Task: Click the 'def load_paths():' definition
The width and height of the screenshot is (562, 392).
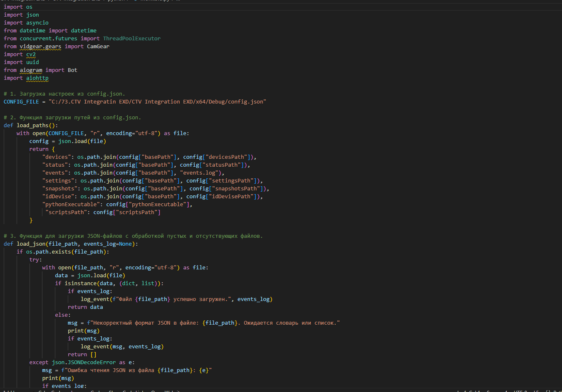Action: (x=31, y=126)
